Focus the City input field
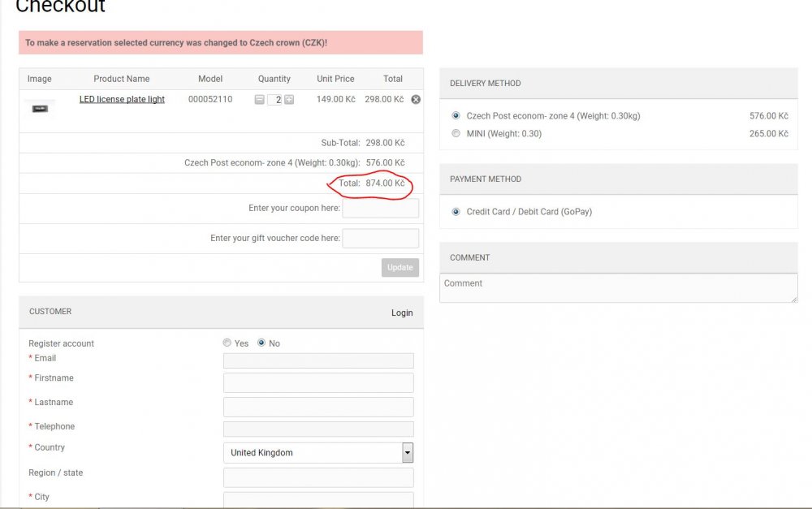The width and height of the screenshot is (812, 509). click(x=318, y=500)
